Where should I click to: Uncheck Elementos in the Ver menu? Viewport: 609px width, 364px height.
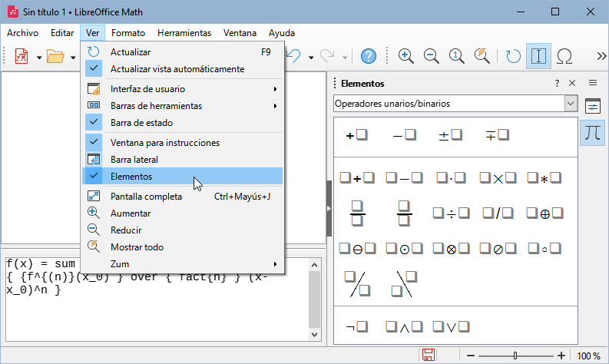coord(183,177)
